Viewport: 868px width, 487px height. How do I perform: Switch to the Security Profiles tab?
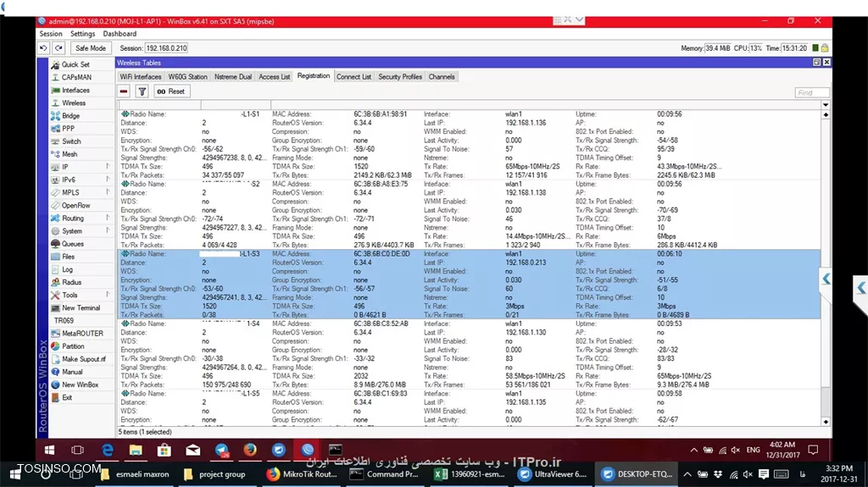click(x=400, y=77)
